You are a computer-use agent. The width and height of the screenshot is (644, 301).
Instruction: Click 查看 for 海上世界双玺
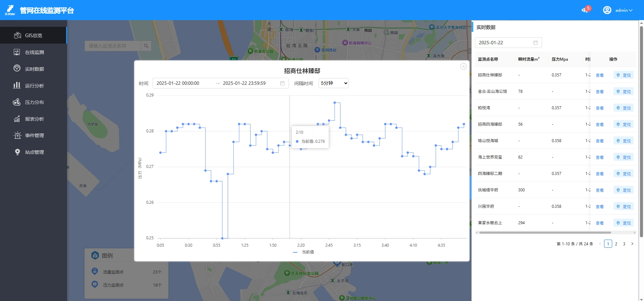tap(600, 158)
